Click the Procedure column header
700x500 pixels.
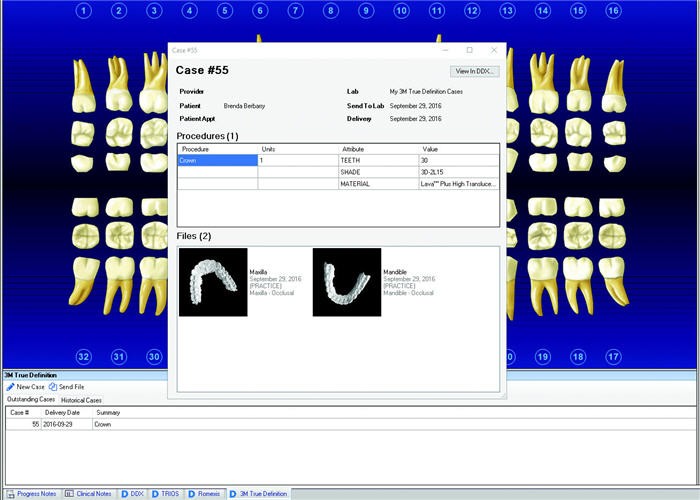(218, 149)
